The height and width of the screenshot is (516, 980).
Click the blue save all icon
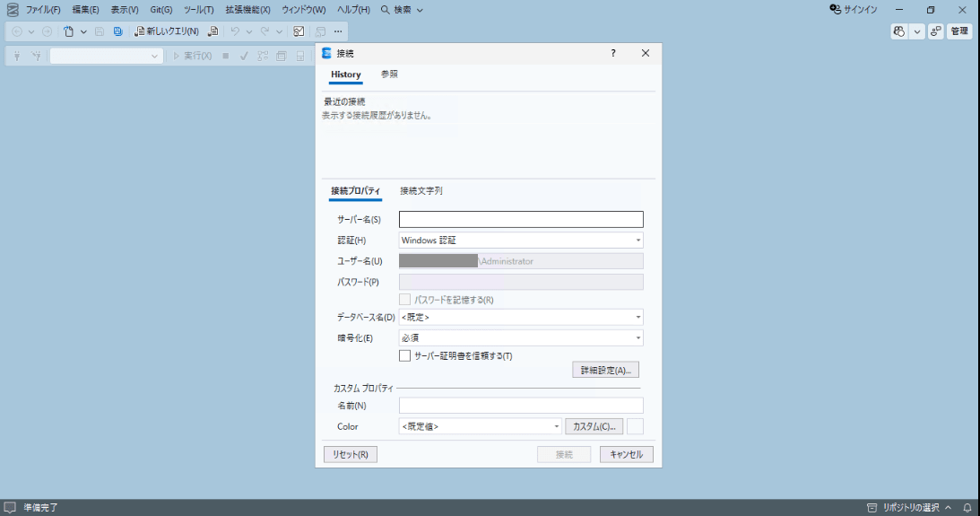[117, 31]
